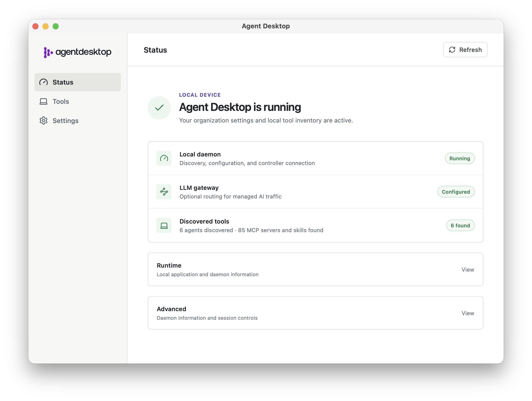Screen dimensions: 532x401
Task: View the Advanced daemon controls
Action: tap(468, 313)
